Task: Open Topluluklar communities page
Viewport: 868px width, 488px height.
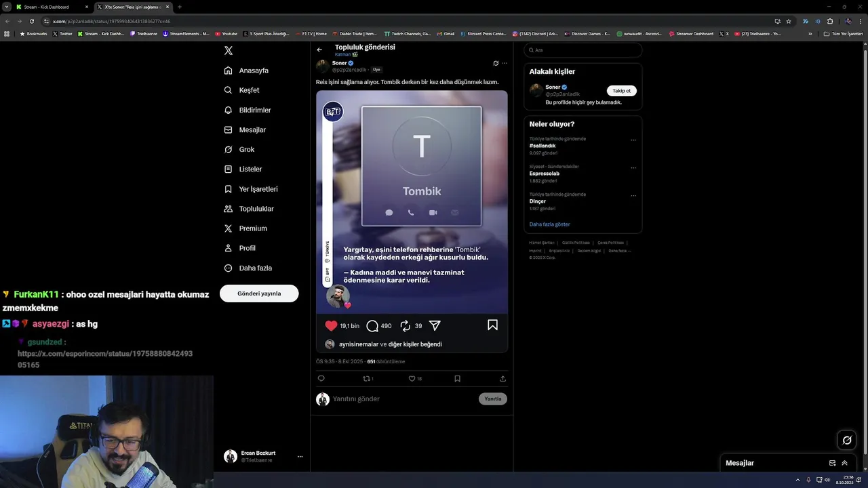Action: coord(249,209)
